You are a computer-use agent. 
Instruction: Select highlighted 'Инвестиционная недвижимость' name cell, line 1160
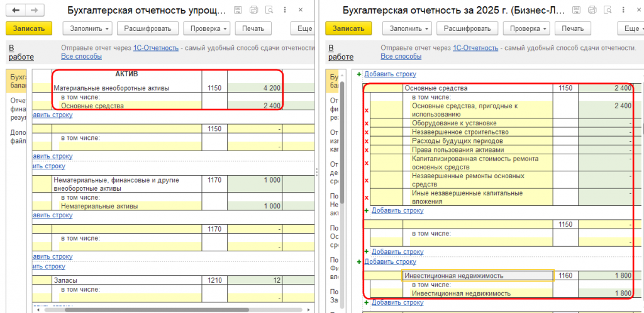[x=478, y=276]
